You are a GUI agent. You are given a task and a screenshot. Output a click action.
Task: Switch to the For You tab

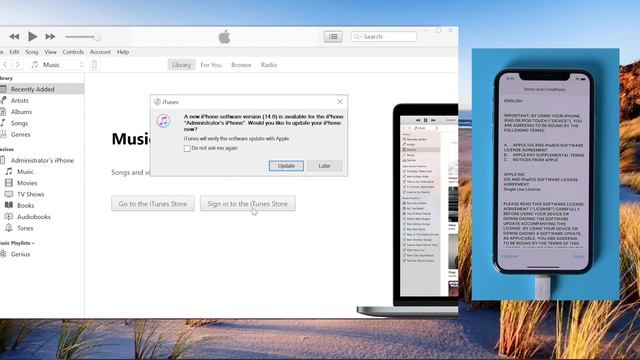click(211, 65)
